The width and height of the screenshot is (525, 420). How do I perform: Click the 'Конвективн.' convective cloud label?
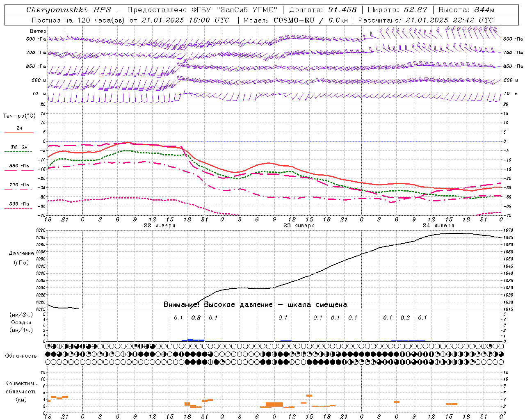pos(21,383)
